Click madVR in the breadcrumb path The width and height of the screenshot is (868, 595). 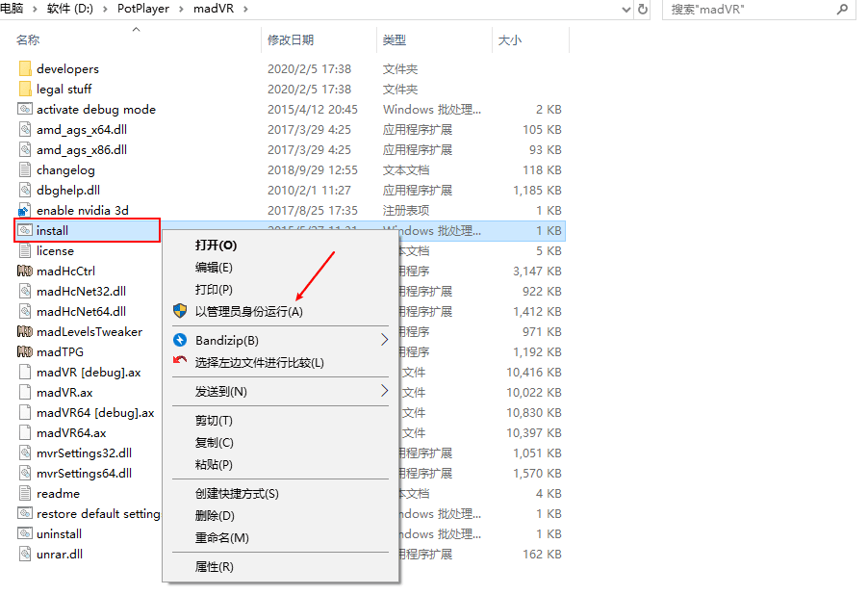pyautogui.click(x=214, y=9)
